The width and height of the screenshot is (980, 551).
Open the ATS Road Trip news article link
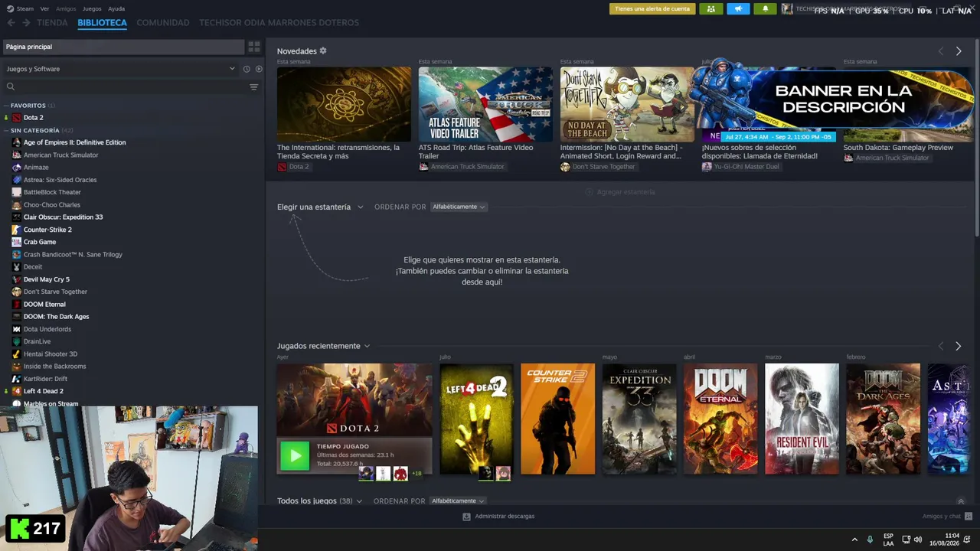475,152
